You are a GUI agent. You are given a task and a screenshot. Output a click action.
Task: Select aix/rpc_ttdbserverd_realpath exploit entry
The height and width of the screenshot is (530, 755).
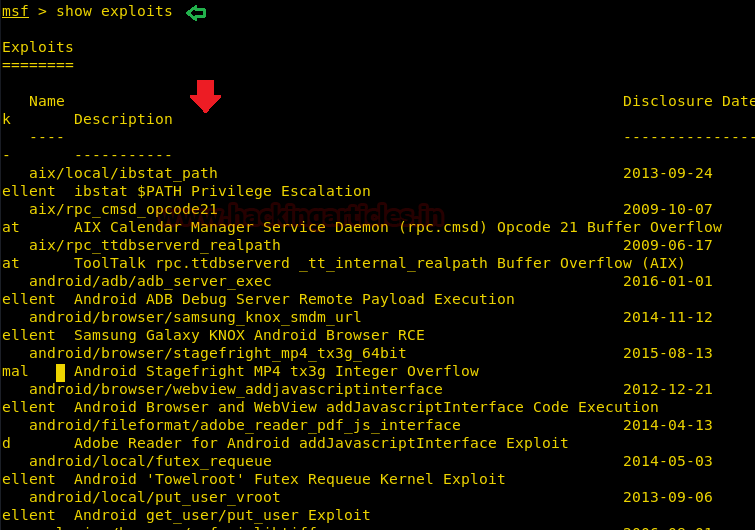155,245
